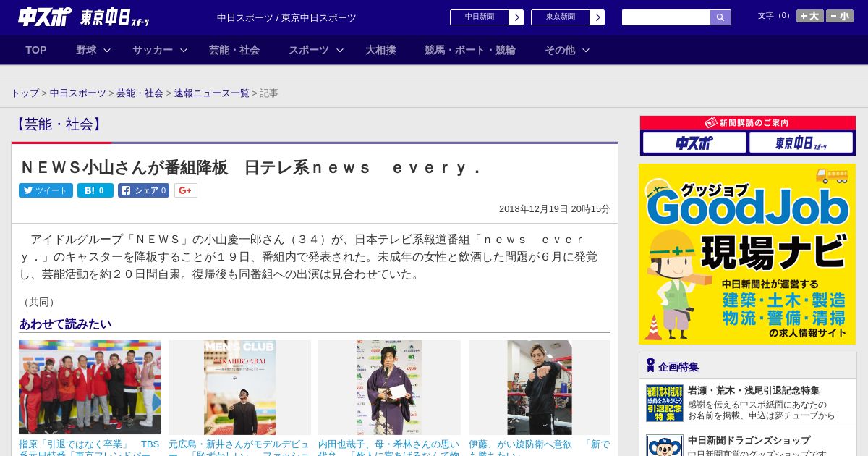Click 速報ニュース一覧 breadcrumb link
This screenshot has width=868, height=456.
(x=211, y=93)
